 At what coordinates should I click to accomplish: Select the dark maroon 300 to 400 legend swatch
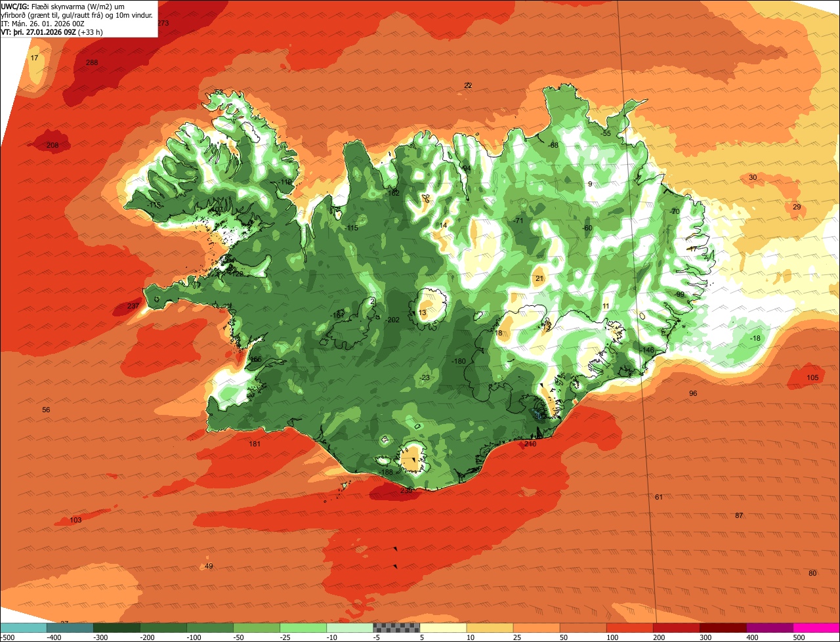(x=723, y=628)
